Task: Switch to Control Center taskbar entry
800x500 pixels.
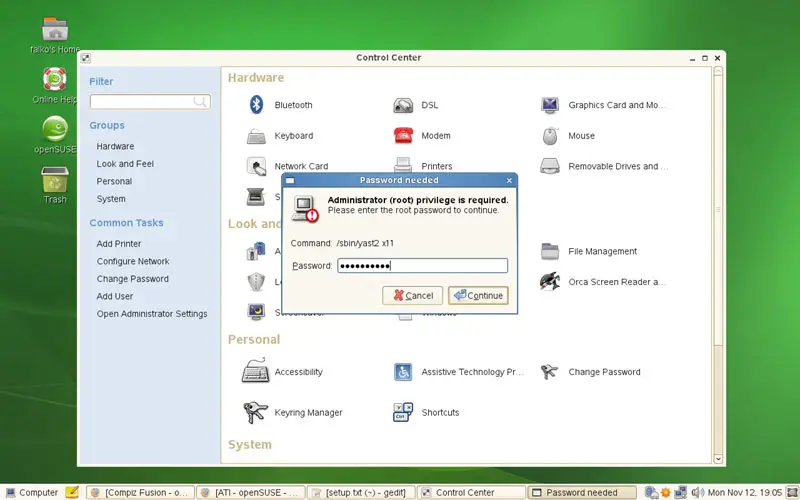Action: pos(471,492)
